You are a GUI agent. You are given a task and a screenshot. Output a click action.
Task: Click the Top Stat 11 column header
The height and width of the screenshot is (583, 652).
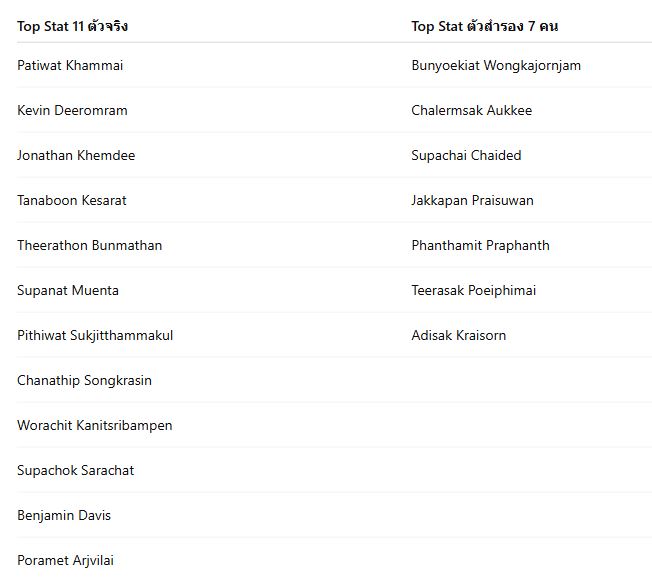click(x=72, y=26)
